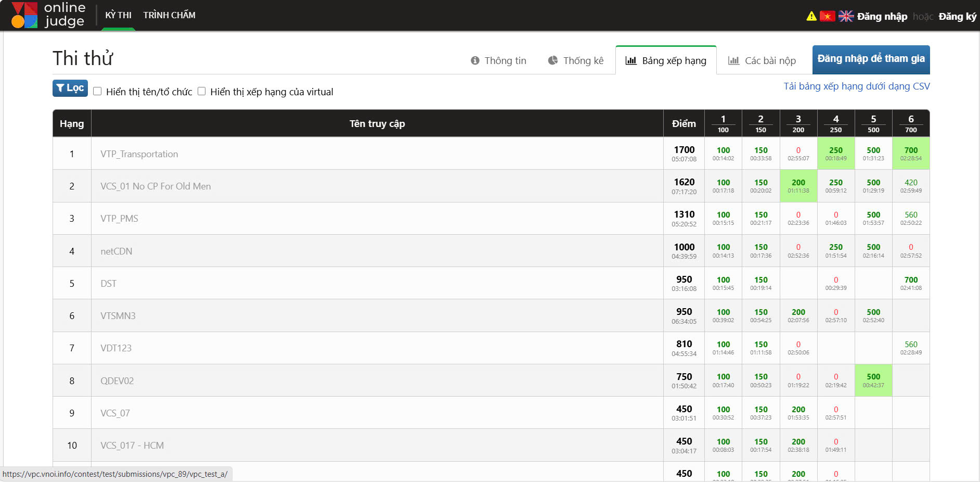Open user DST

108,284
